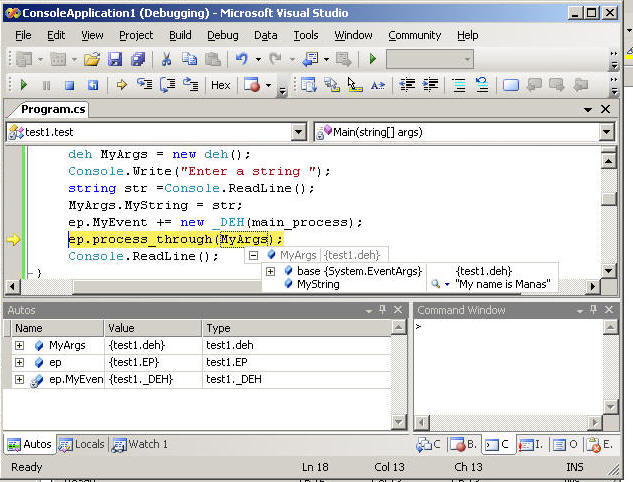Click the Undo arrow icon
The image size is (633, 482).
click(x=242, y=59)
